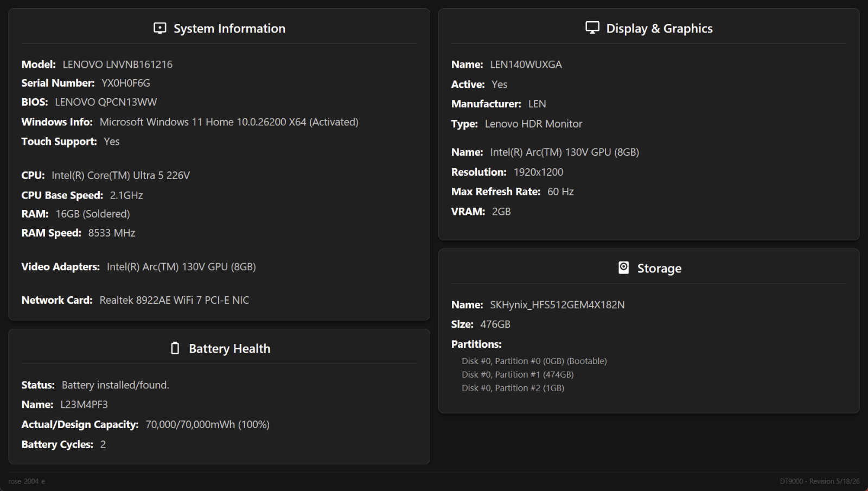The width and height of the screenshot is (868, 491).
Task: Select serial number YX0H0F6G
Action: tap(126, 83)
